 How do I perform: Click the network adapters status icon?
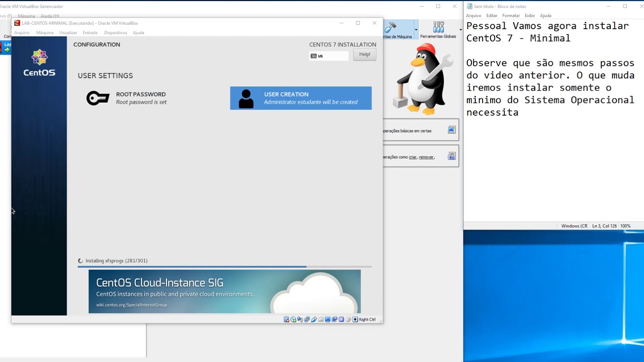pos(307,319)
